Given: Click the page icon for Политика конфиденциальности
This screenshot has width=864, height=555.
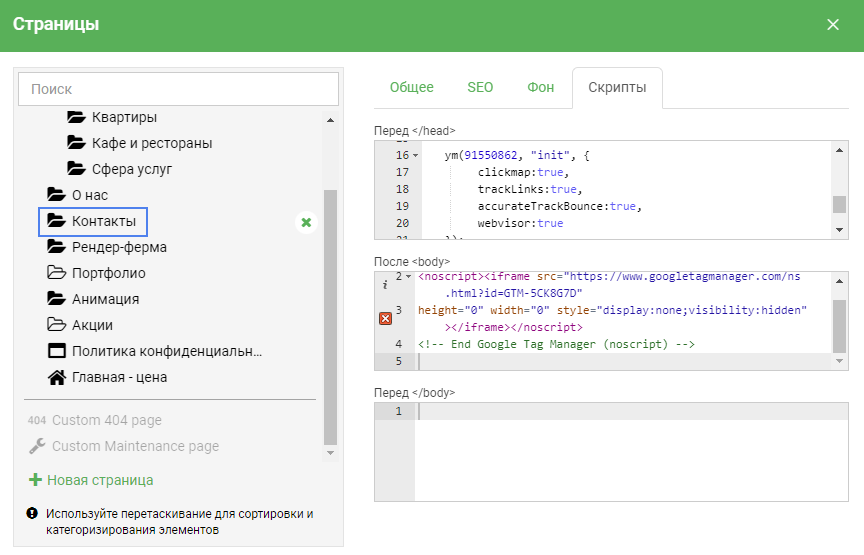Looking at the screenshot, I should (56, 351).
